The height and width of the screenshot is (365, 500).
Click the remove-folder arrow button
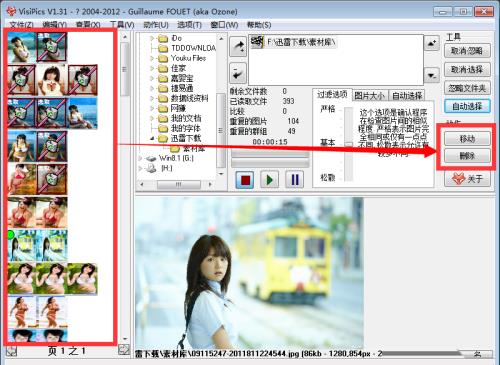point(238,73)
